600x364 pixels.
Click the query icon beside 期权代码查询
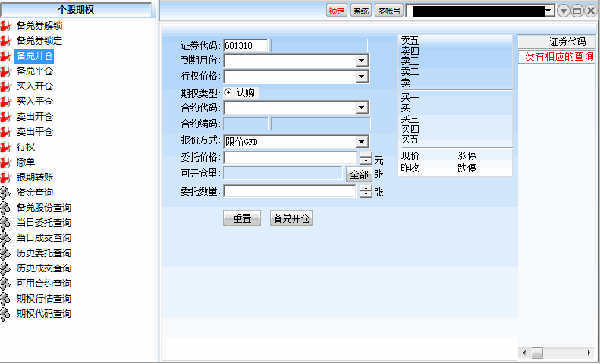coord(5,314)
